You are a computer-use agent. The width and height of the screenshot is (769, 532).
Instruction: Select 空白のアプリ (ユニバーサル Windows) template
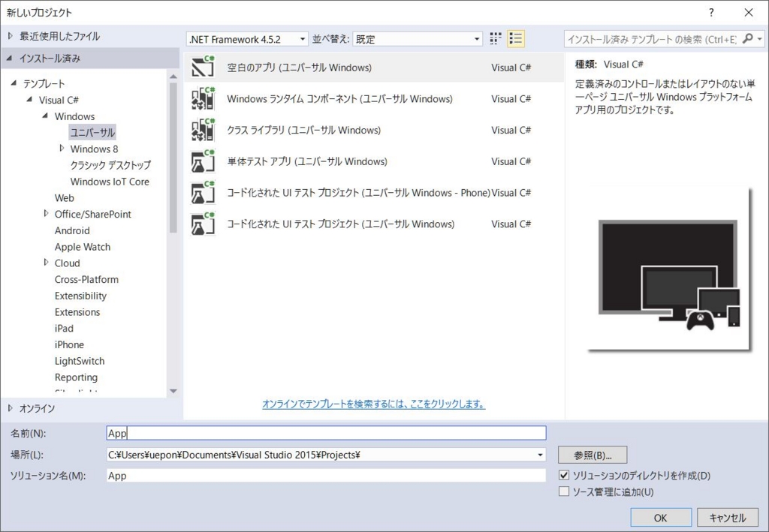tap(375, 68)
